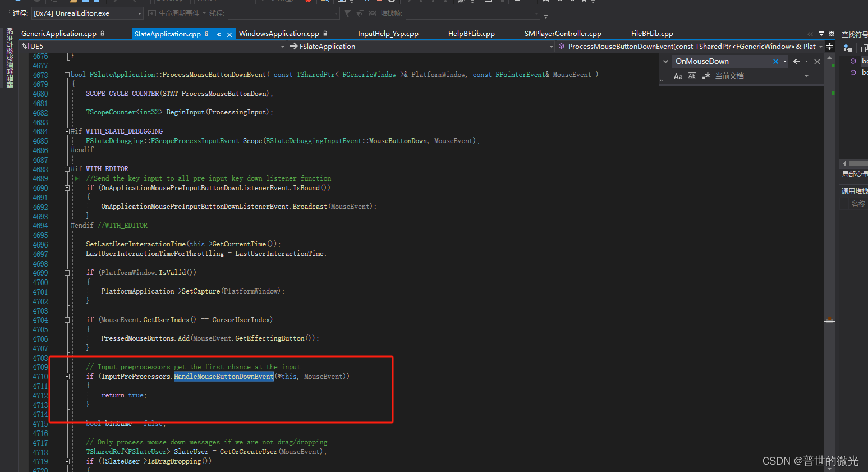Find previous OnMouseDown match using back arrow
The image size is (868, 472).
[x=797, y=62]
